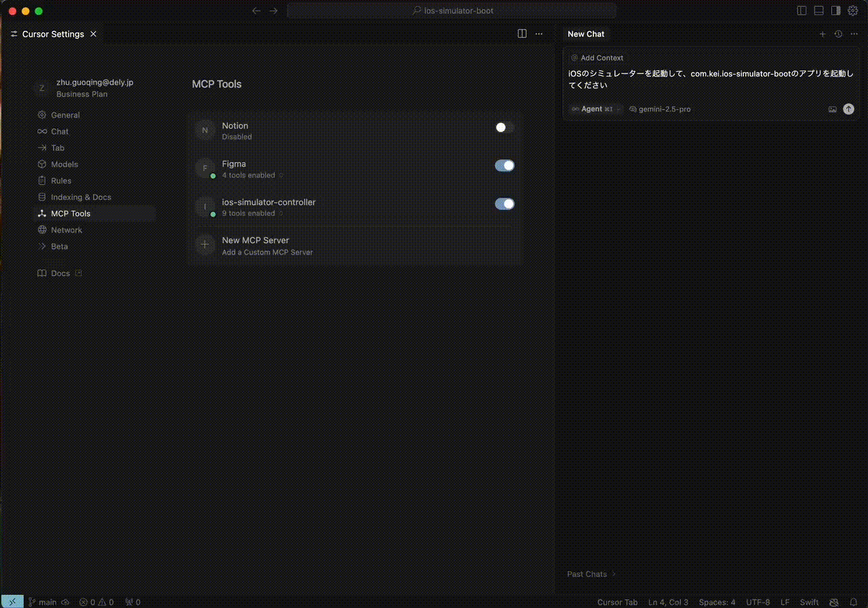
Task: Open notifications bell in status bar
Action: click(x=853, y=602)
